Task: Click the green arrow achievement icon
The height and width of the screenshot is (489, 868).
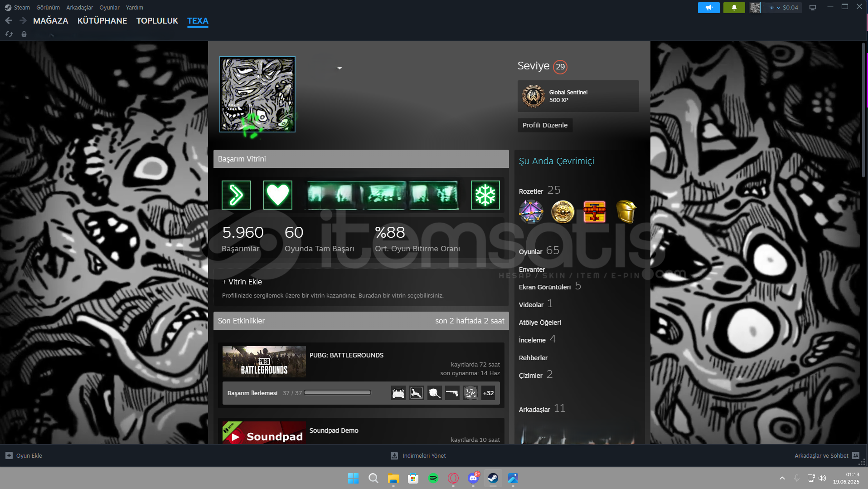Action: click(236, 195)
